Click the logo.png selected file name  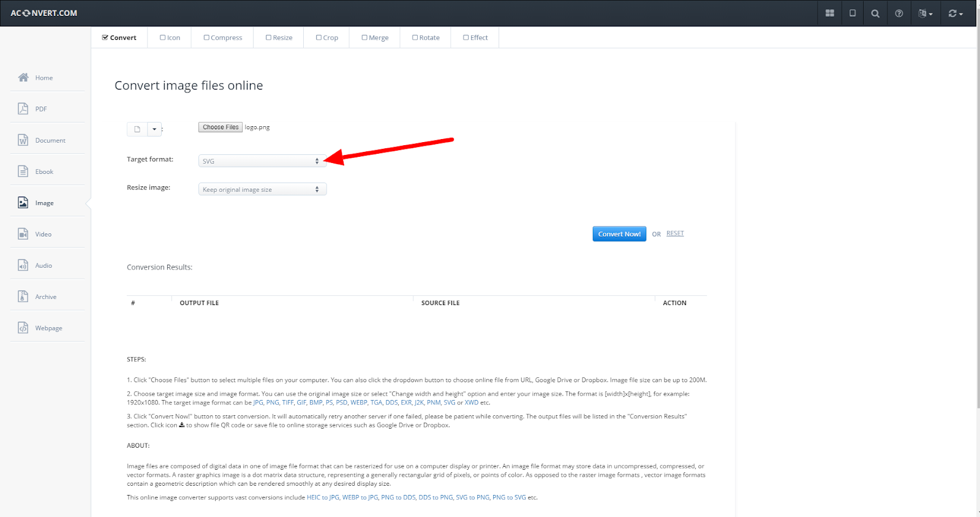pyautogui.click(x=257, y=127)
